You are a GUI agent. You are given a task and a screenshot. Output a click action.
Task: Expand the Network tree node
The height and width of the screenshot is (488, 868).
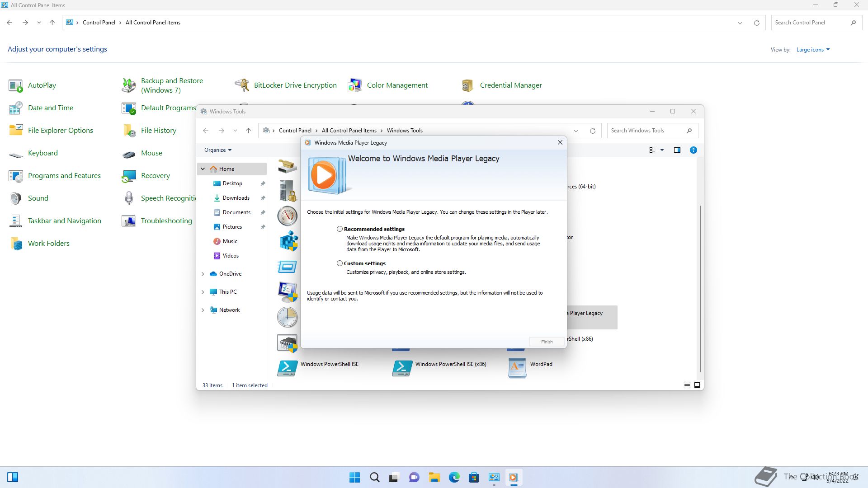point(203,310)
